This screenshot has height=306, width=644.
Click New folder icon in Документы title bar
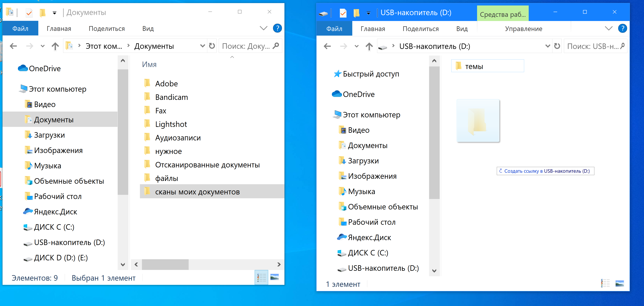43,13
